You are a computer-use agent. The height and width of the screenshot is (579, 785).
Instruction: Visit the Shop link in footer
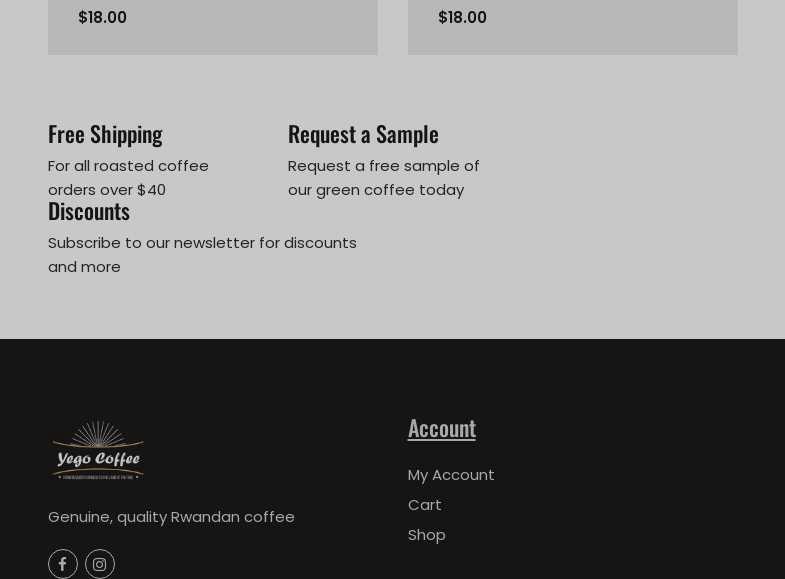click(427, 535)
